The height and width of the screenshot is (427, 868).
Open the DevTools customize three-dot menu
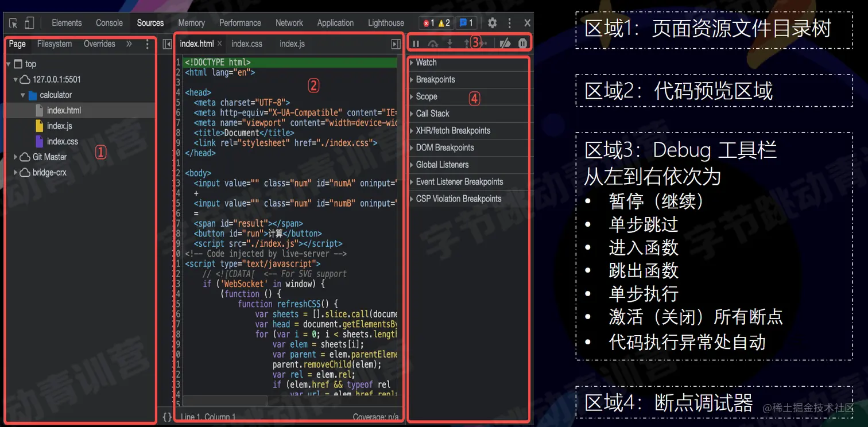coord(510,23)
